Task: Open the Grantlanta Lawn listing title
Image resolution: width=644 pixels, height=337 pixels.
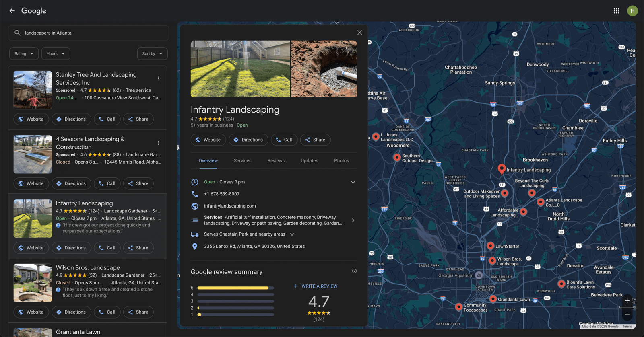Action: [x=78, y=332]
